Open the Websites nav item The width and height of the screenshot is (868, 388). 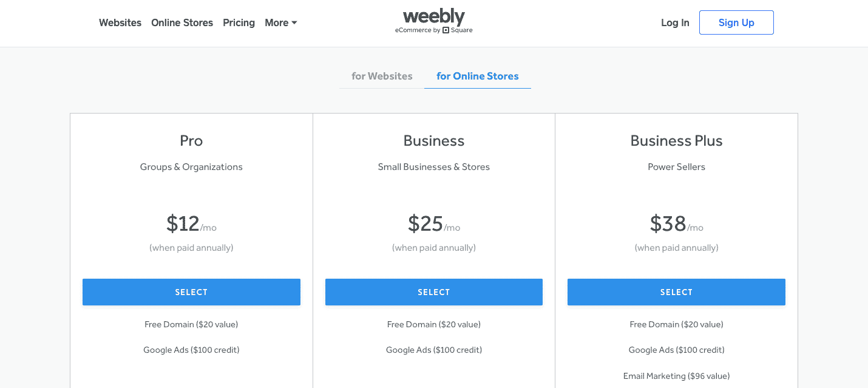coord(120,22)
